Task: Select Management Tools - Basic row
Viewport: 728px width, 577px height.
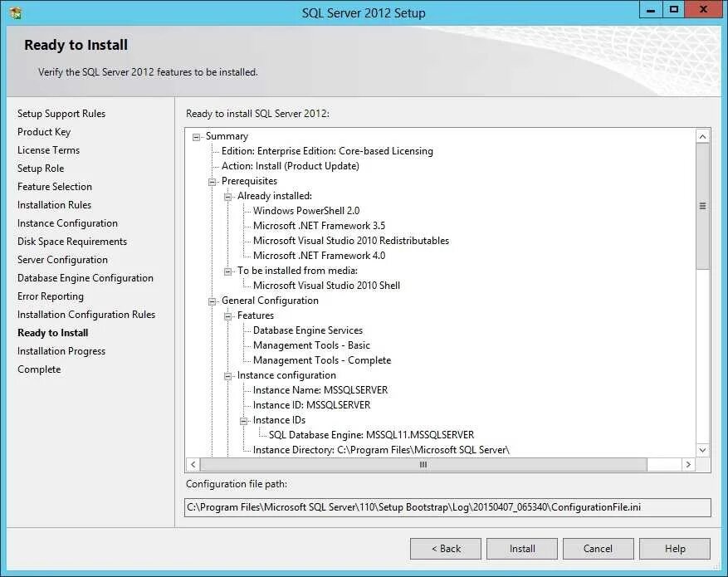Action: coord(311,345)
